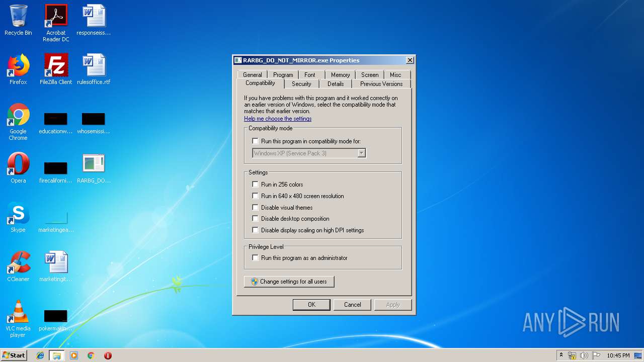Viewport: 644px width, 362px height.
Task: Open FileZilla Client shortcut
Action: [56, 69]
